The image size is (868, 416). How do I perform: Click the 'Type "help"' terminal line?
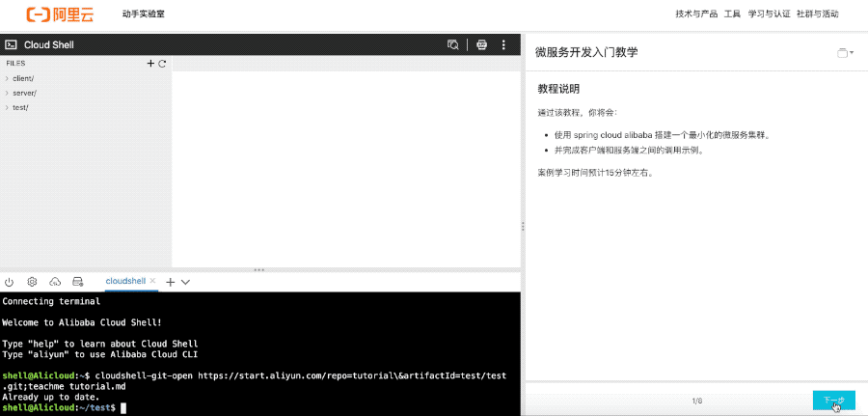pyautogui.click(x=99, y=344)
